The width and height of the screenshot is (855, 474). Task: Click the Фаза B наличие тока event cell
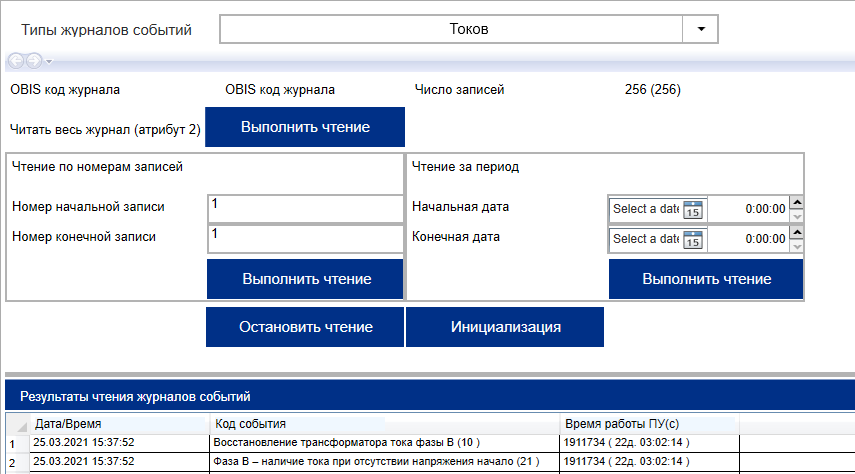click(385, 462)
